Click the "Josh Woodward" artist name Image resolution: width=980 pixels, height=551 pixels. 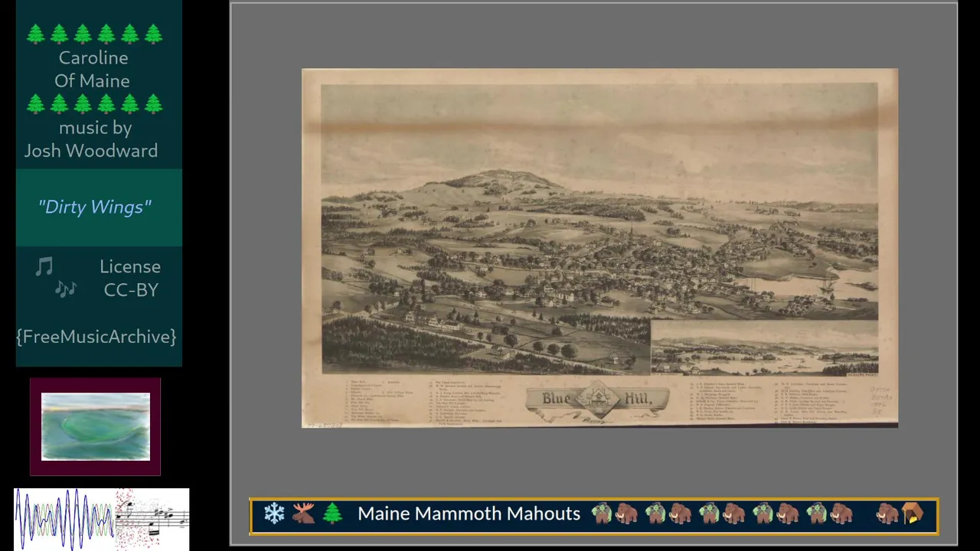(91, 151)
